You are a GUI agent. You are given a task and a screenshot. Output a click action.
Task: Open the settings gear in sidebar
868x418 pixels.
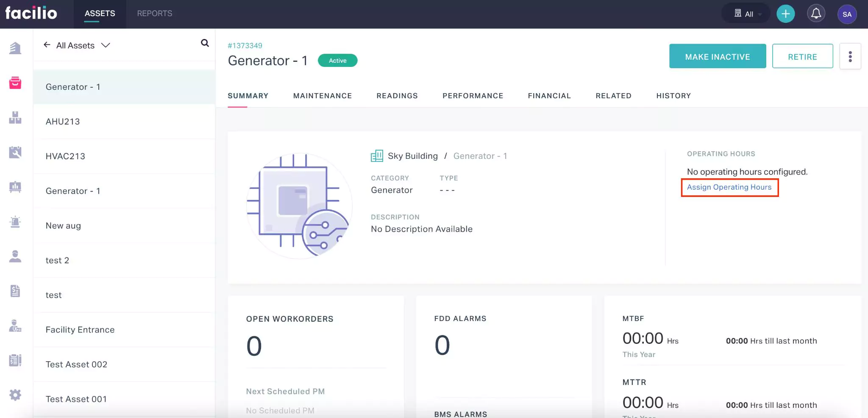click(x=15, y=395)
